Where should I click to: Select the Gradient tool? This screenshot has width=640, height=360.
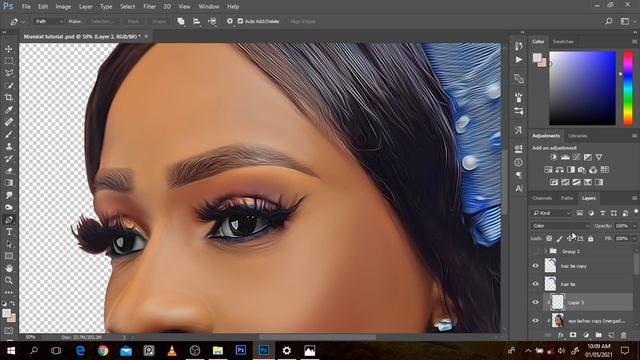pos(9,183)
